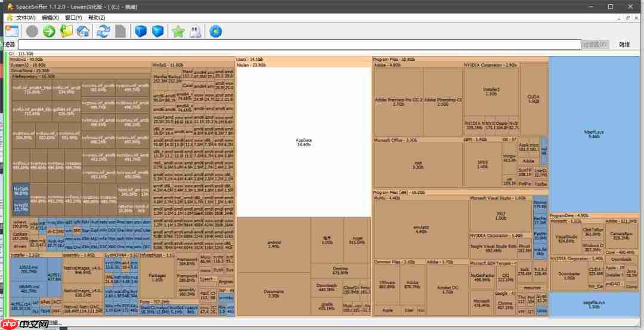
Task: Select the hiberfil.sys blue block
Action: click(x=594, y=134)
